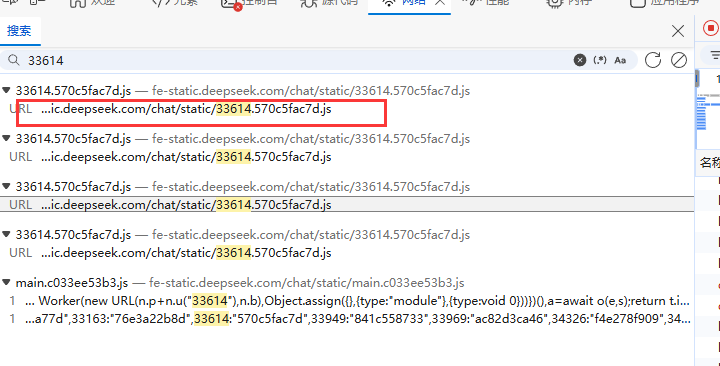720x366 pixels.
Task: Select the 搜索 tab
Action: click(19, 31)
